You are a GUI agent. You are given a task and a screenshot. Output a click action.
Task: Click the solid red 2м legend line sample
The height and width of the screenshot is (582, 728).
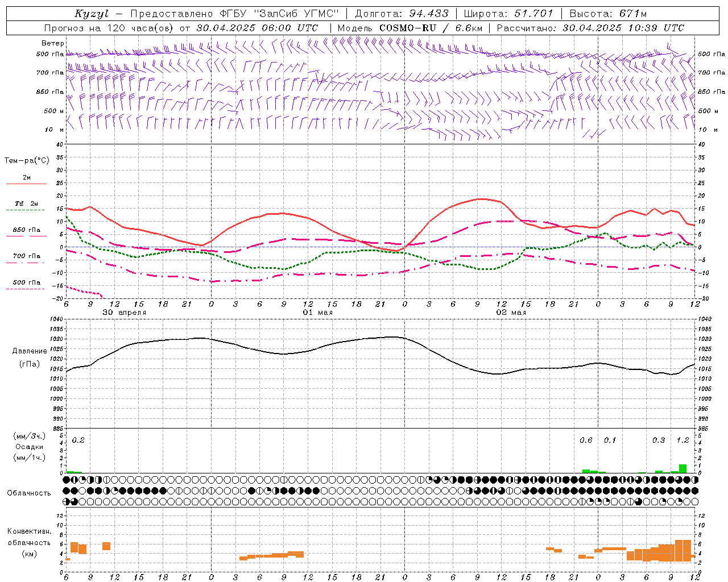(x=26, y=184)
